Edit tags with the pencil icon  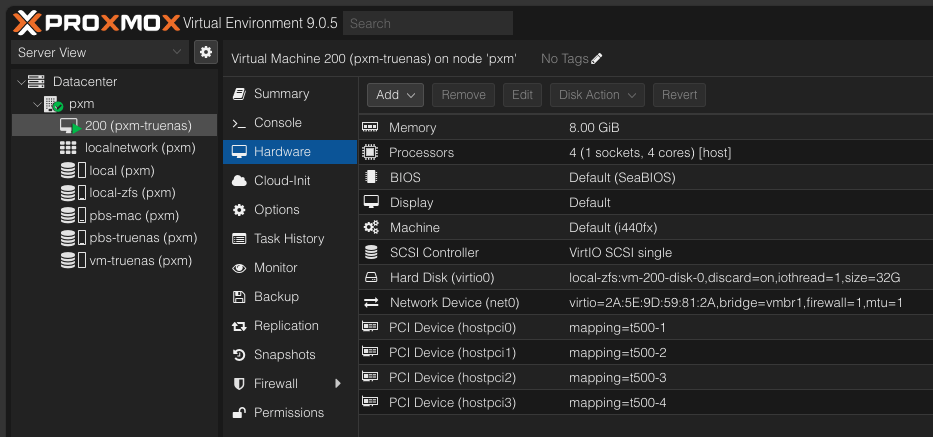click(597, 58)
